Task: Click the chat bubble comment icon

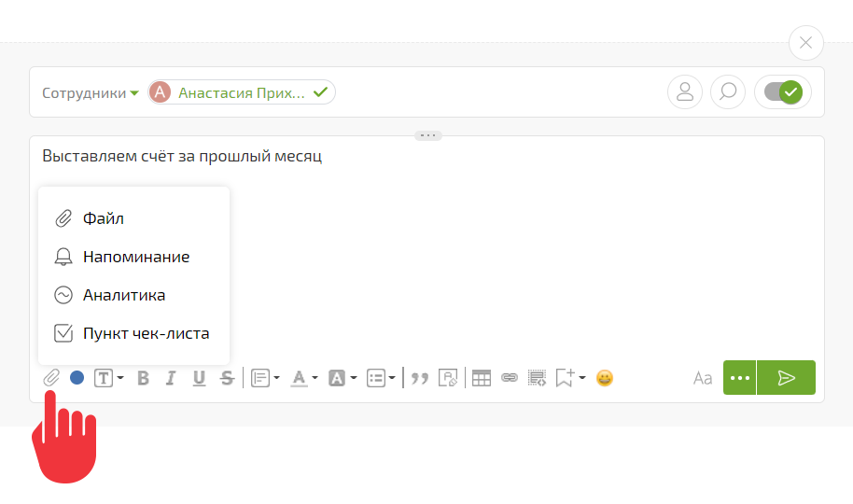Action: (x=728, y=91)
